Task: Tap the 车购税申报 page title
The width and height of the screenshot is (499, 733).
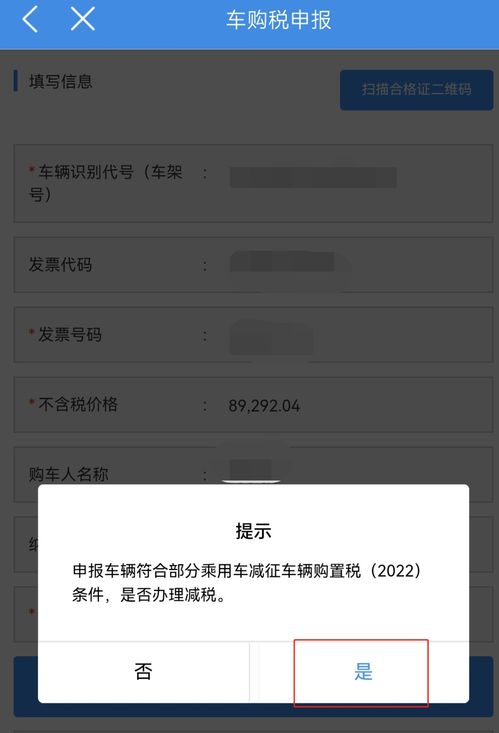Action: [279, 20]
